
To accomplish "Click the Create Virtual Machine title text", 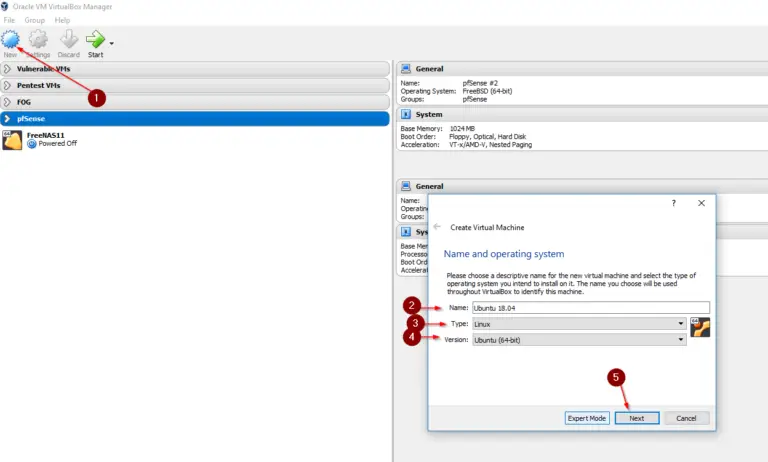I will [487, 227].
